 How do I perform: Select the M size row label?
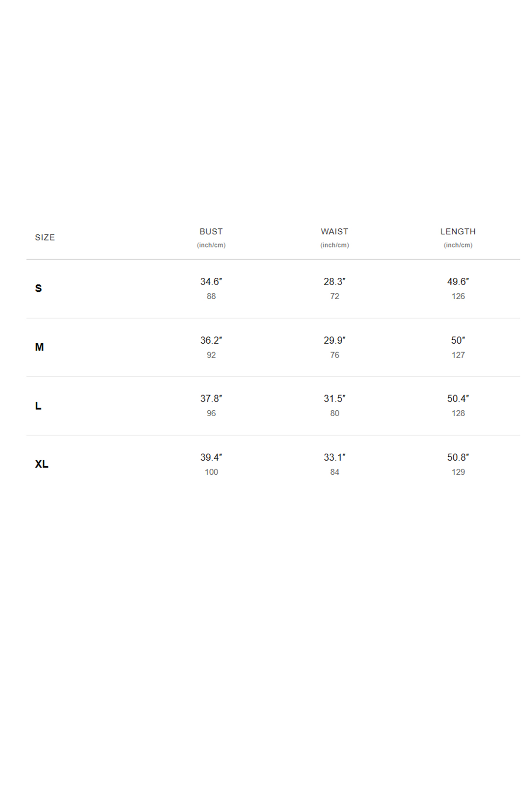40,347
